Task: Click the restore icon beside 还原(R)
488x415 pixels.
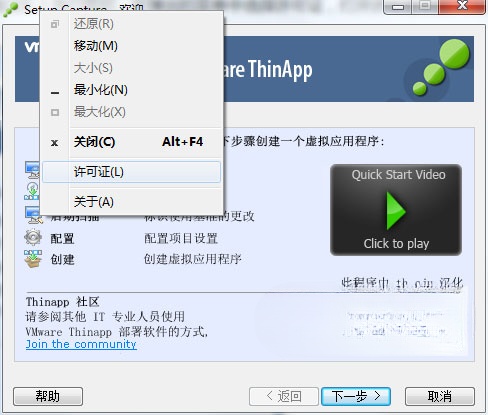Action: tap(55, 24)
